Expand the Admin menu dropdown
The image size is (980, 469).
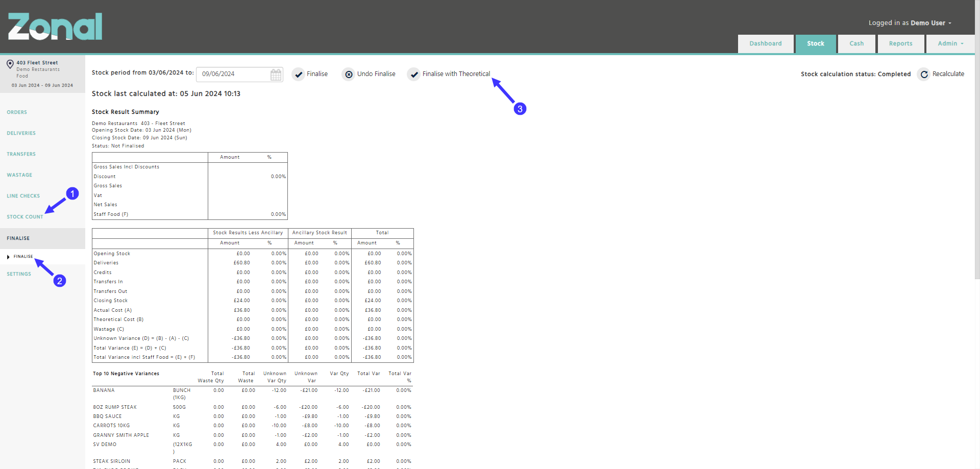pyautogui.click(x=950, y=44)
